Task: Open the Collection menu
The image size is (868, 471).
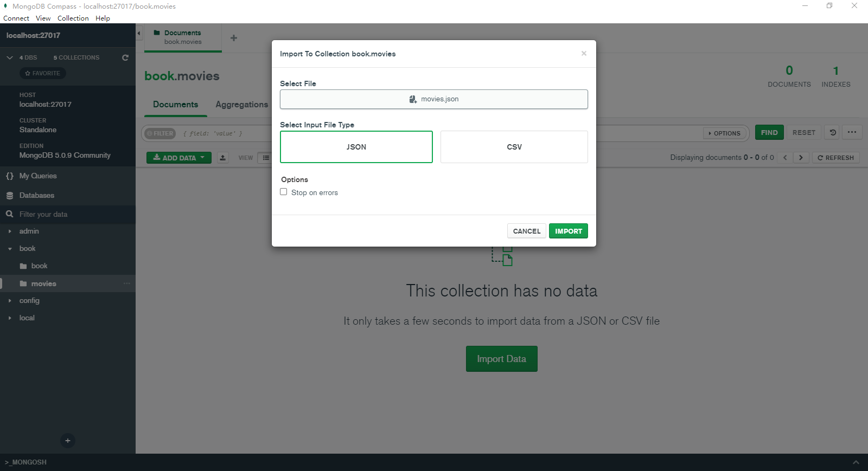Action: (73, 18)
